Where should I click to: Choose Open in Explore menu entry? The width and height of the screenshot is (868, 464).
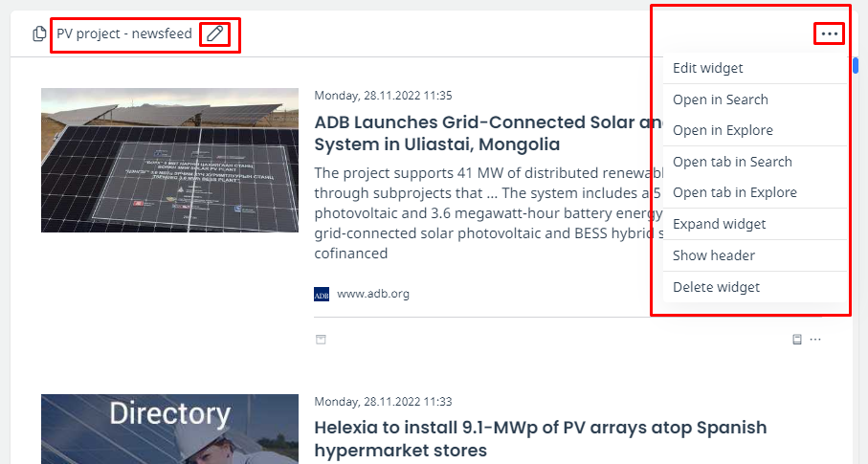tap(723, 130)
